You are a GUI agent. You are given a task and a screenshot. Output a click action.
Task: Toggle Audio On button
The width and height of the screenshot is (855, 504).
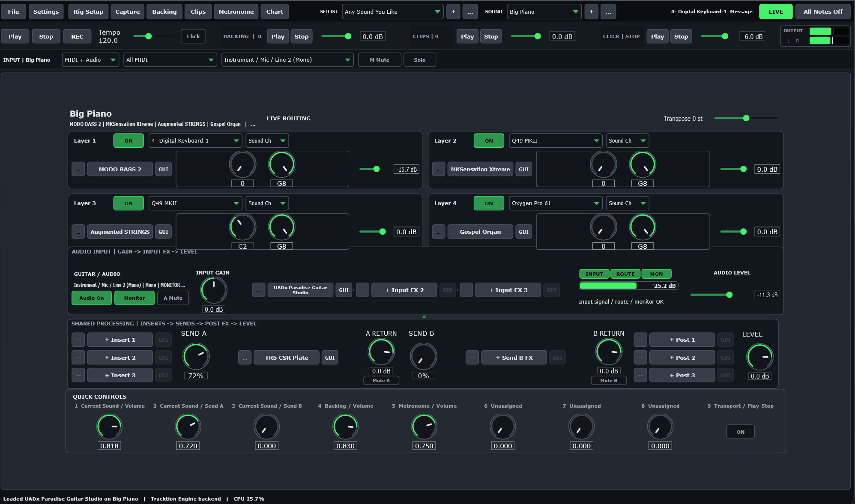tap(91, 298)
